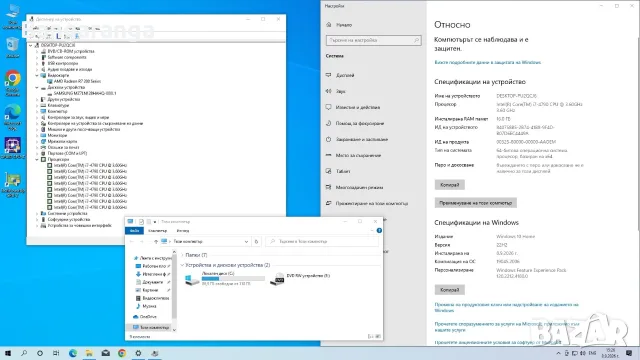Open Многозадачен режим settings
This screenshot has height=360, width=640.
pos(359,187)
